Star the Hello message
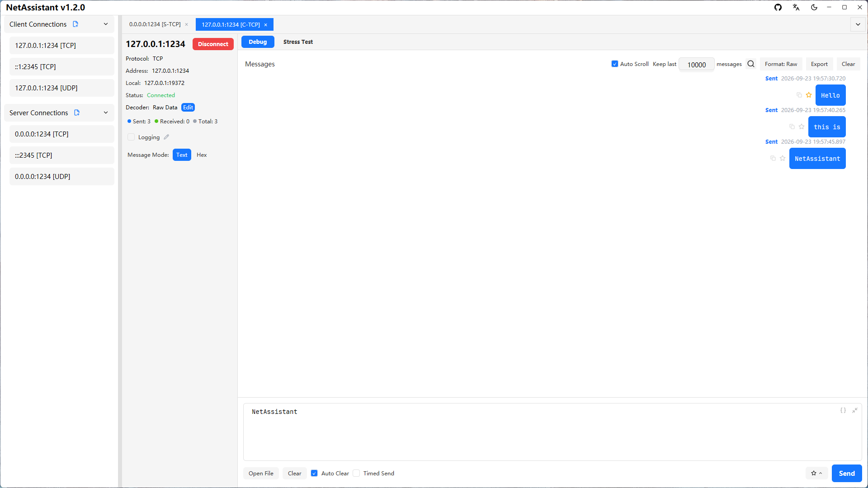 (x=809, y=95)
